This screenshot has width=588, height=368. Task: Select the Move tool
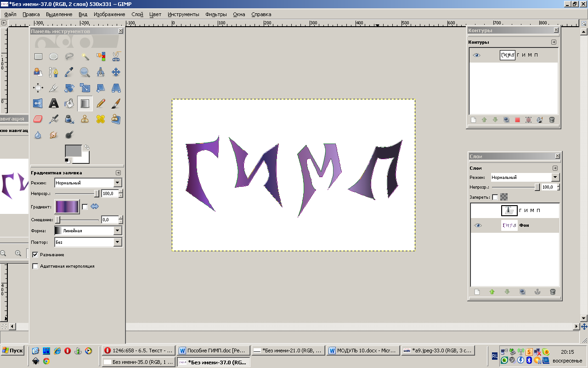coord(116,72)
